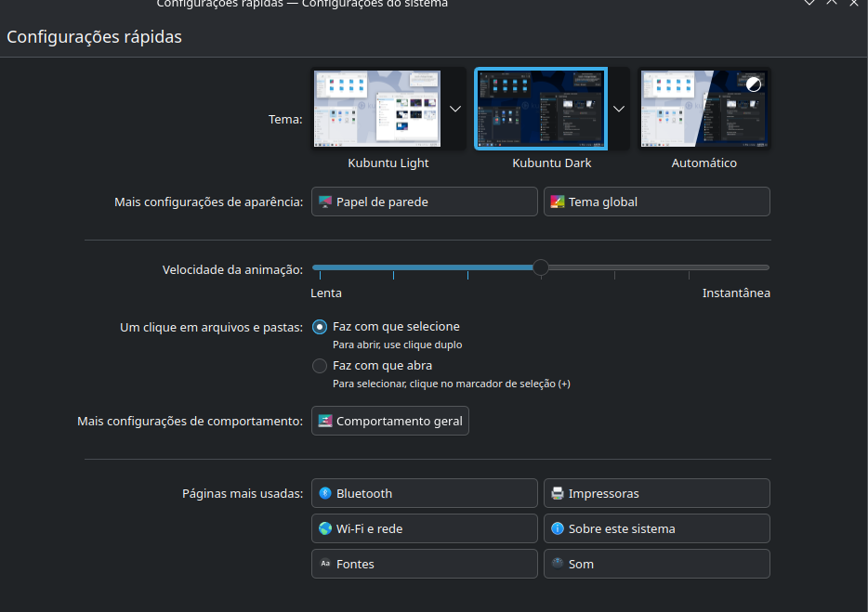The width and height of the screenshot is (868, 612).
Task: Click the wallpaper icon in Papel de parede
Action: (x=325, y=202)
